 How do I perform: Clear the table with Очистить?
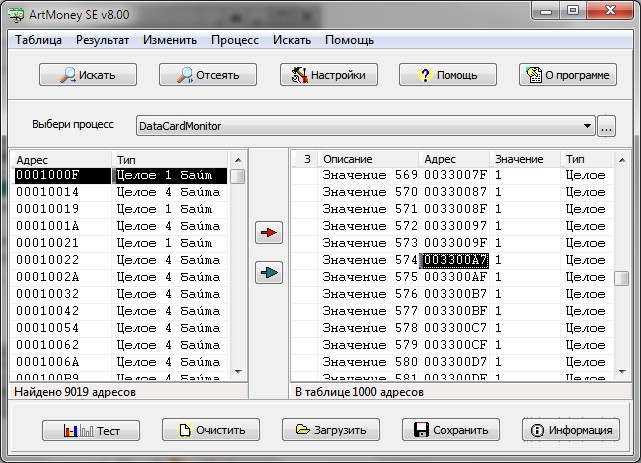click(211, 430)
